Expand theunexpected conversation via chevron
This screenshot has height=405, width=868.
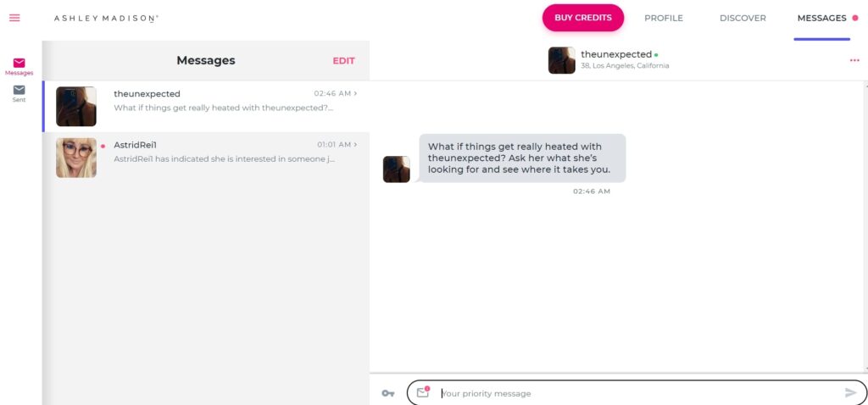point(355,93)
